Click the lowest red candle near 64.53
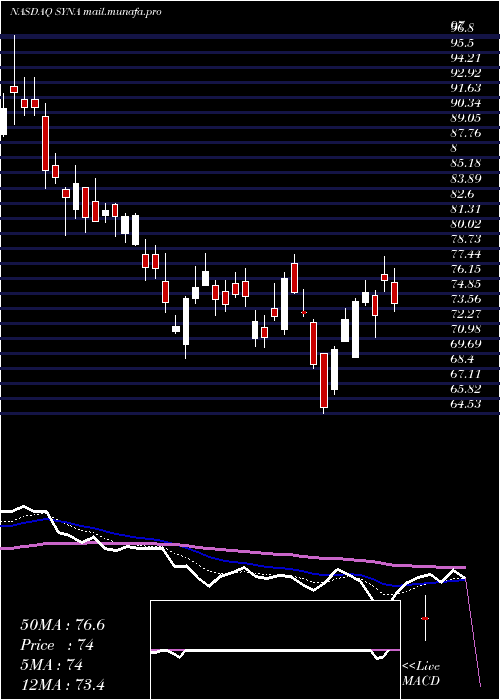The image size is (500, 700). tap(324, 380)
